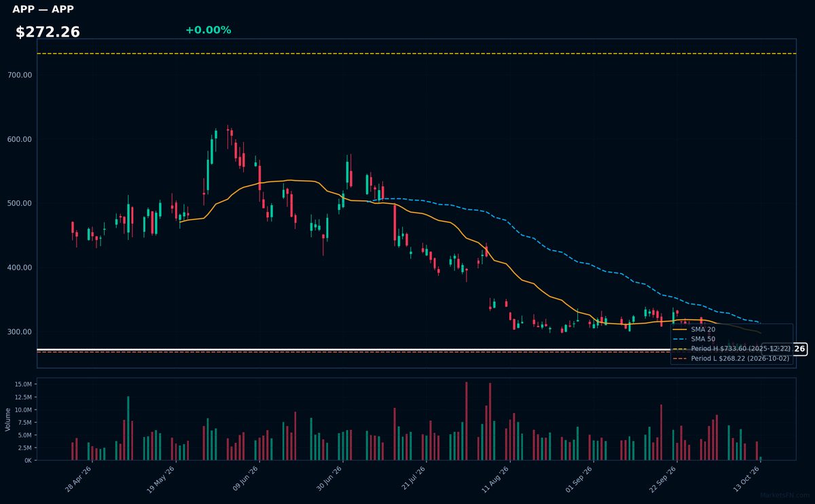Select the 5.0M volume axis label
Image resolution: width=815 pixels, height=504 pixels.
24,435
